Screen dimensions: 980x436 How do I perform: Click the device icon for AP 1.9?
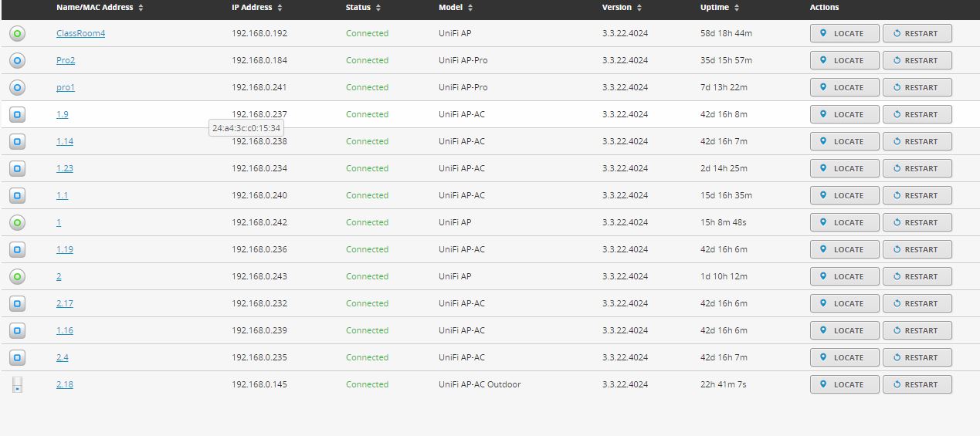18,115
